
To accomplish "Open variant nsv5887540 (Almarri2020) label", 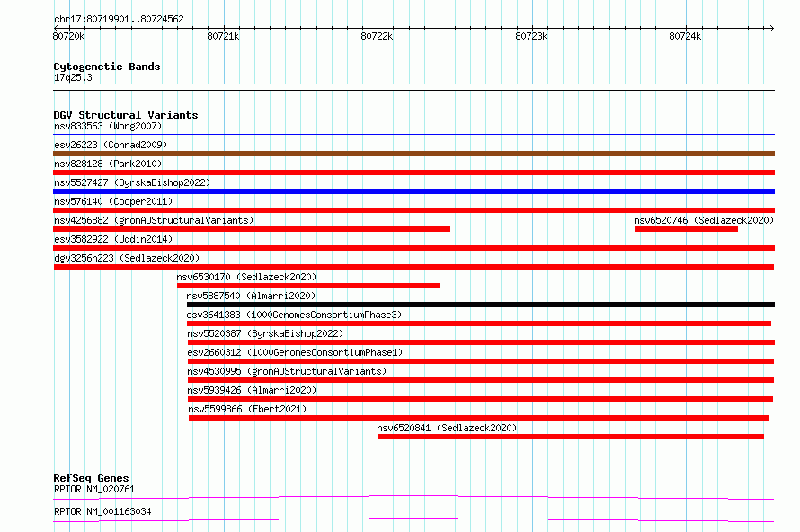I will tap(251, 296).
